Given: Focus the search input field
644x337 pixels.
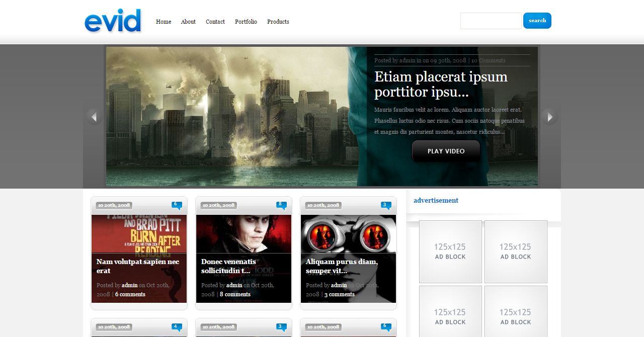Looking at the screenshot, I should tap(491, 21).
